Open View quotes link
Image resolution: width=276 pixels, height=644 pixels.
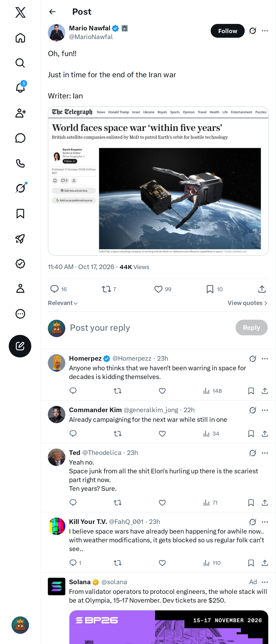[247, 303]
